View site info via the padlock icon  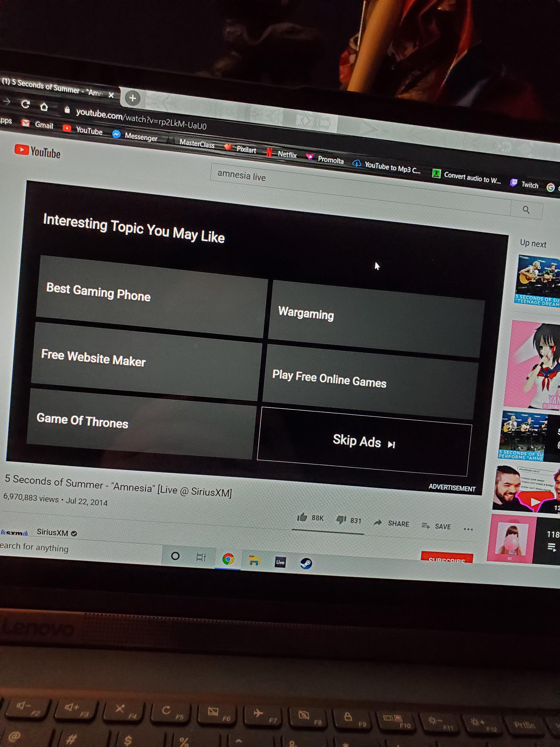coord(67,110)
